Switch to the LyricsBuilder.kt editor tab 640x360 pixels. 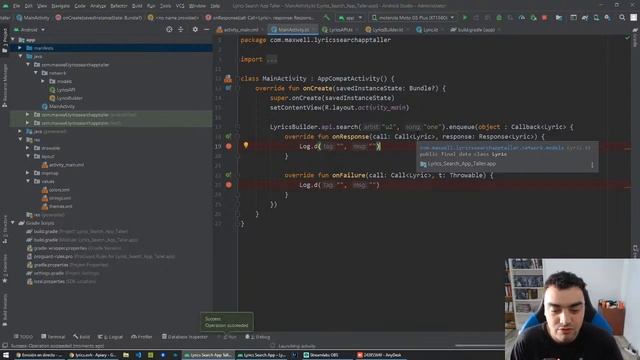(387, 30)
